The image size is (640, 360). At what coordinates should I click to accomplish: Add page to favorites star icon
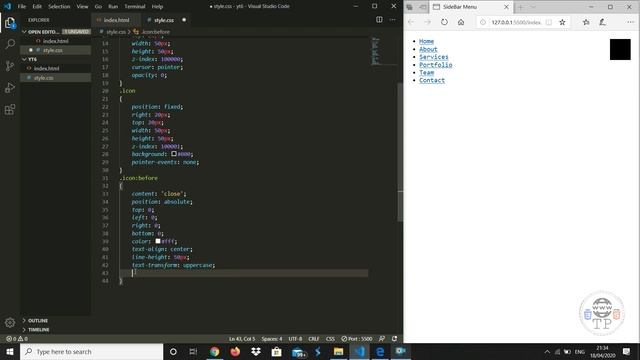click(x=562, y=22)
